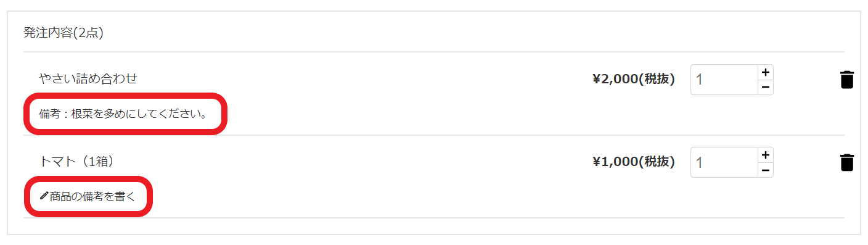
Task: Click the (2点) item count in header
Action: pos(88,33)
